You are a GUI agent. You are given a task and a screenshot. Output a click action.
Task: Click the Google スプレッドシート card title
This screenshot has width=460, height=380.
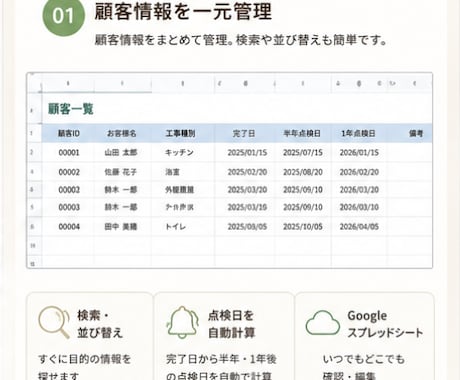385,324
